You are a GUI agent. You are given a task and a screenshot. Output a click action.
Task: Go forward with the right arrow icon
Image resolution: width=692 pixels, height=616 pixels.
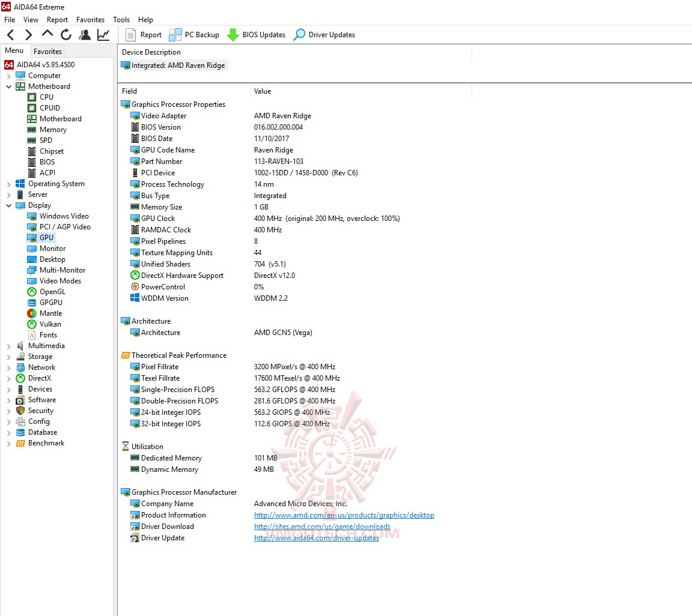pyautogui.click(x=29, y=34)
